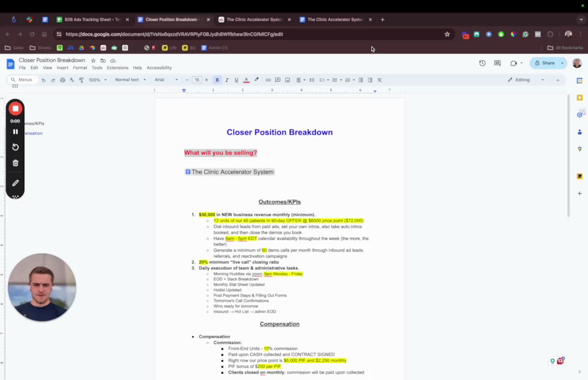Click the Share button
Viewport: 588px width, 380px height.
pyautogui.click(x=544, y=63)
